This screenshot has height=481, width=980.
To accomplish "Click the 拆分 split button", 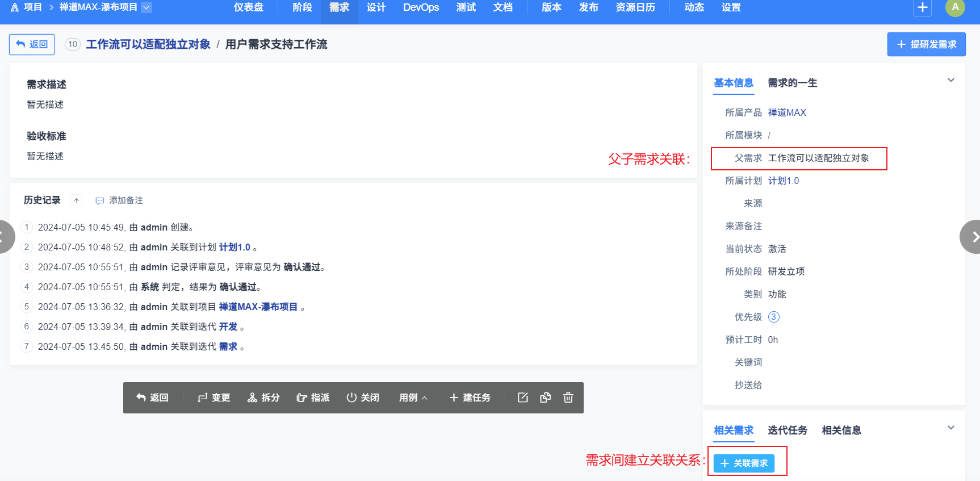I will [x=263, y=398].
